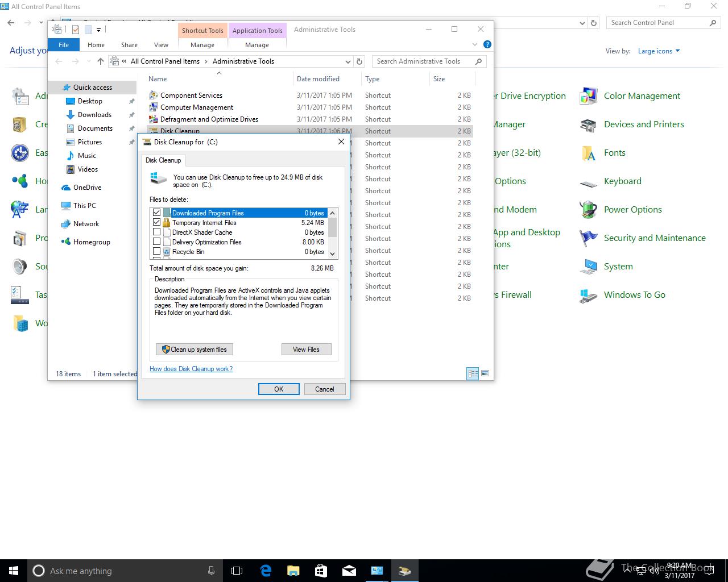
Task: Switch to details view in Explorer status bar
Action: (x=473, y=373)
